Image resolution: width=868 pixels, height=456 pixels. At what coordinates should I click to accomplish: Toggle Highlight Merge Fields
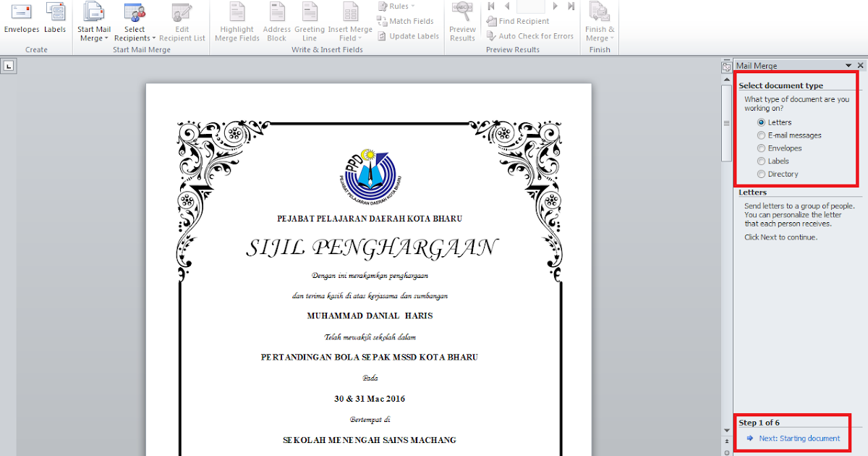[237, 22]
